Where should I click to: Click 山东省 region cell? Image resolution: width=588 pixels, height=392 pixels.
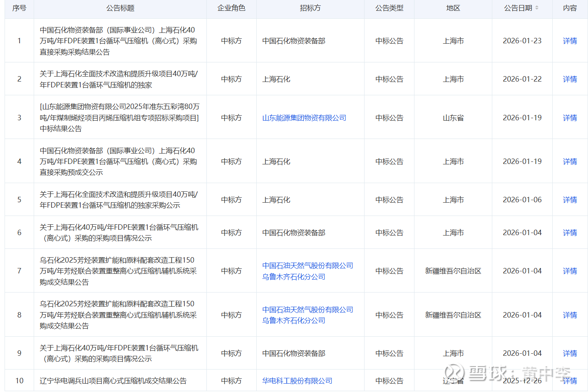pos(453,118)
